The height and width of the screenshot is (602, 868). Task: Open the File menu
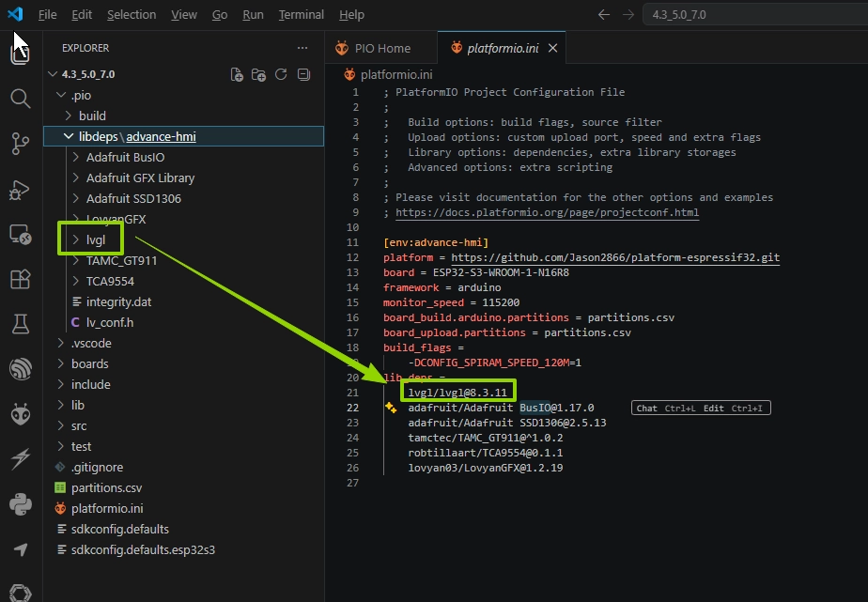click(47, 14)
